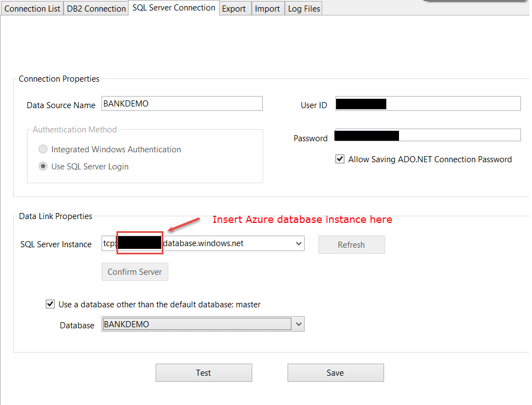The width and height of the screenshot is (532, 405).
Task: Click the database.windows.net text in SQL Server Instance
Action: point(204,243)
